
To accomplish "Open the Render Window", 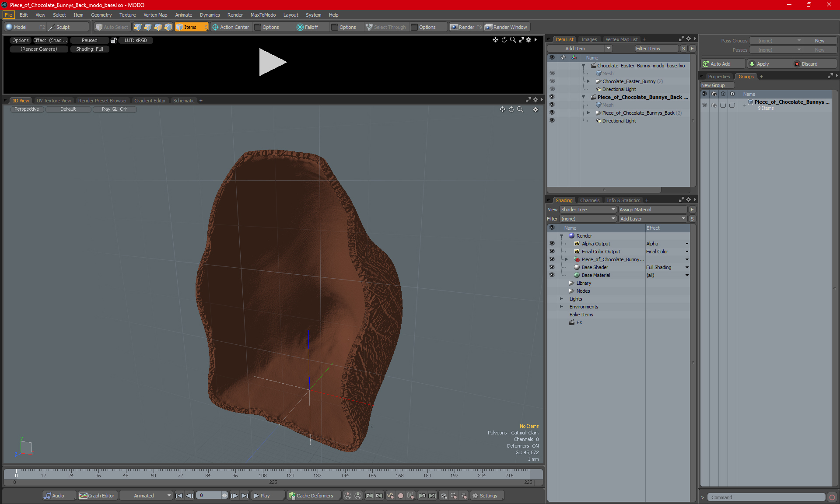I will (506, 27).
